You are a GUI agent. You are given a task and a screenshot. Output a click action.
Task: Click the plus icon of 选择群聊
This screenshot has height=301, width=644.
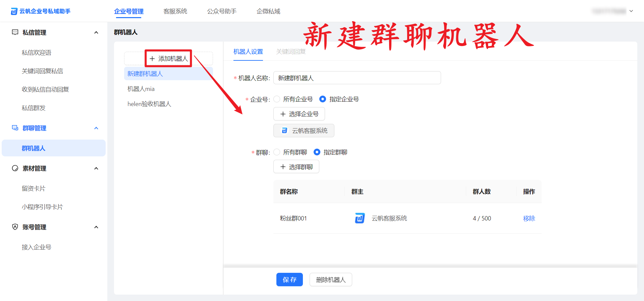tap(283, 167)
